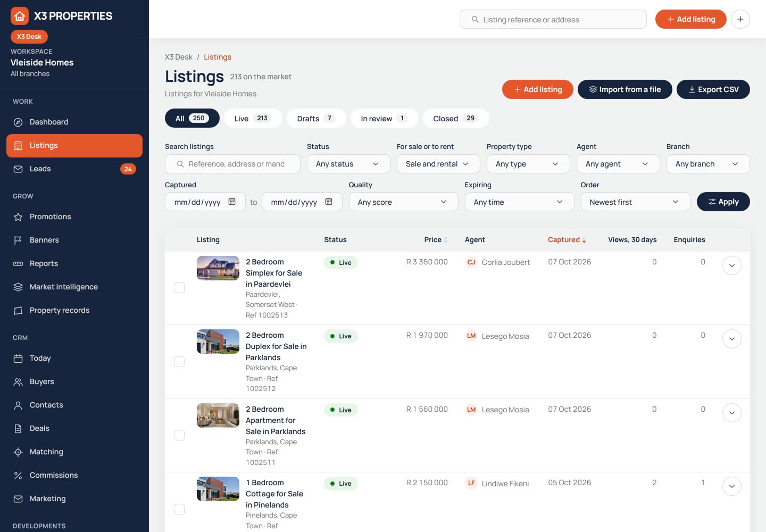Viewport: 766px width, 532px height.
Task: Open the Newest first order dropdown
Action: pyautogui.click(x=636, y=202)
